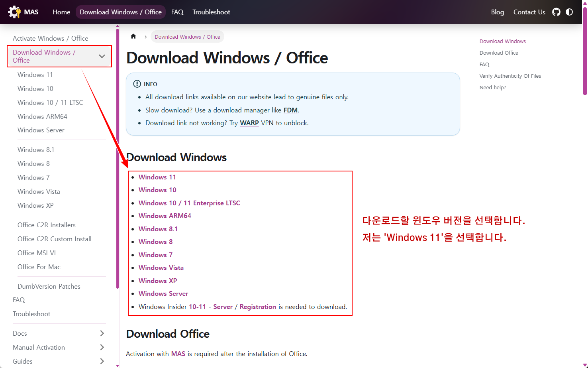Click the Windows Server download link
The width and height of the screenshot is (588, 368).
(163, 293)
